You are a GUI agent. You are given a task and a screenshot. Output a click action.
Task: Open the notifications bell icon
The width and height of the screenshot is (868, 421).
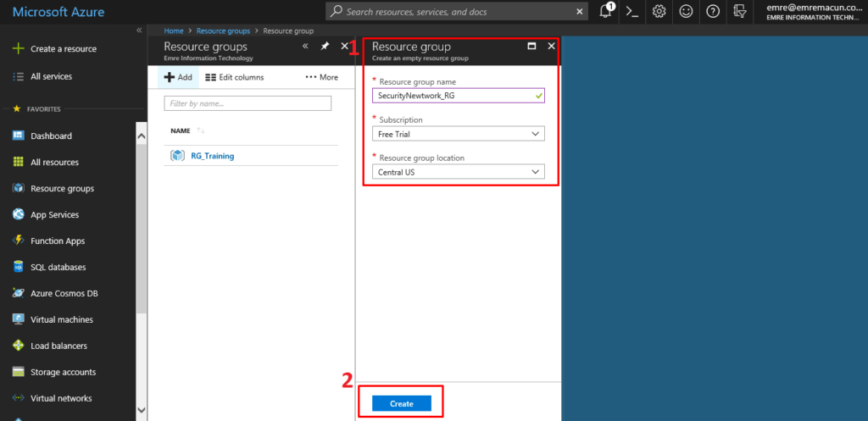pyautogui.click(x=605, y=11)
